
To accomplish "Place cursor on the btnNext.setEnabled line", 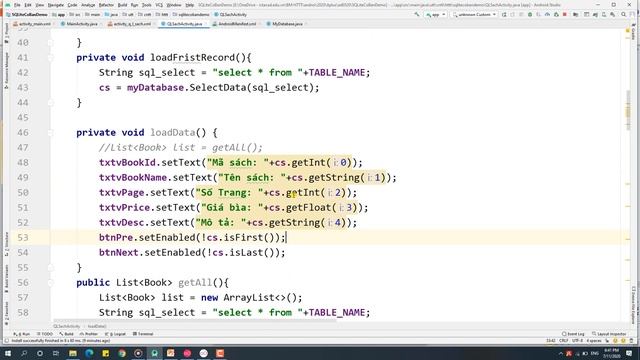I will (192, 253).
